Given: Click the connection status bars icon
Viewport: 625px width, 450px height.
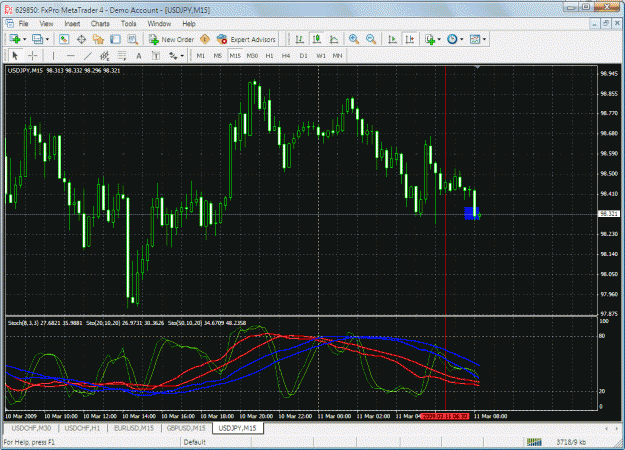Looking at the screenshot, I should click(x=534, y=442).
